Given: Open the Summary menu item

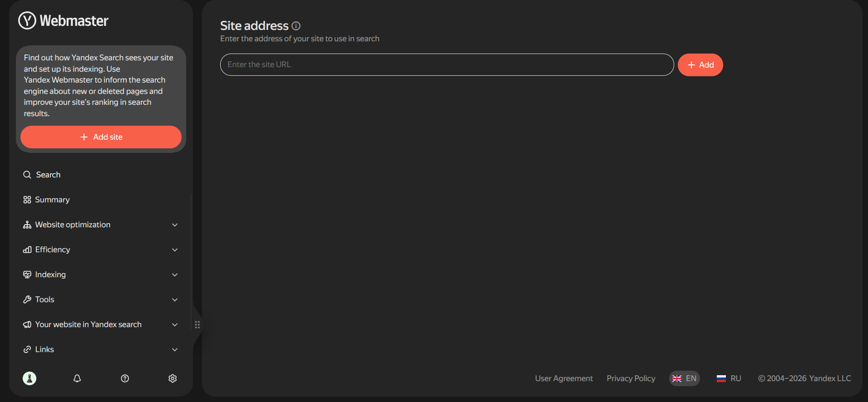Looking at the screenshot, I should (x=101, y=200).
